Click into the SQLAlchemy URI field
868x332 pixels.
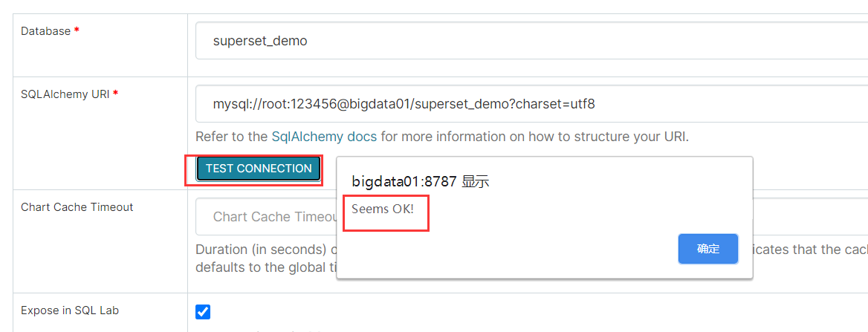(531, 103)
